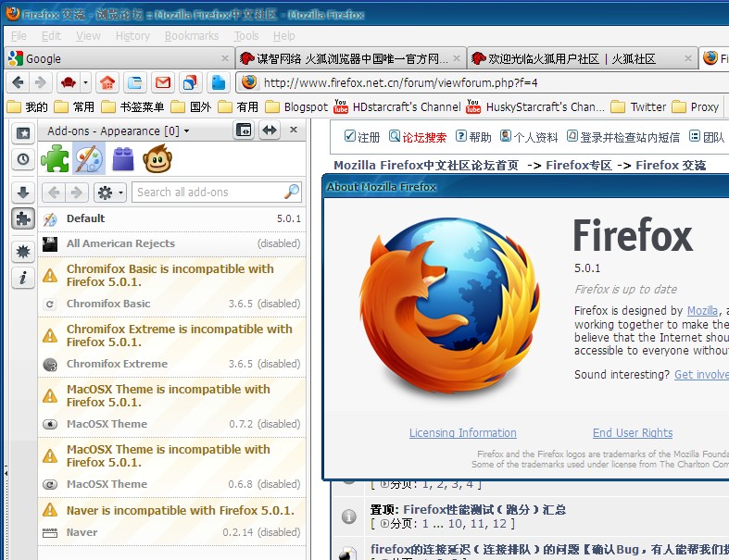Click the red-blue windows toolbar icon
The width and height of the screenshot is (729, 560).
(190, 82)
